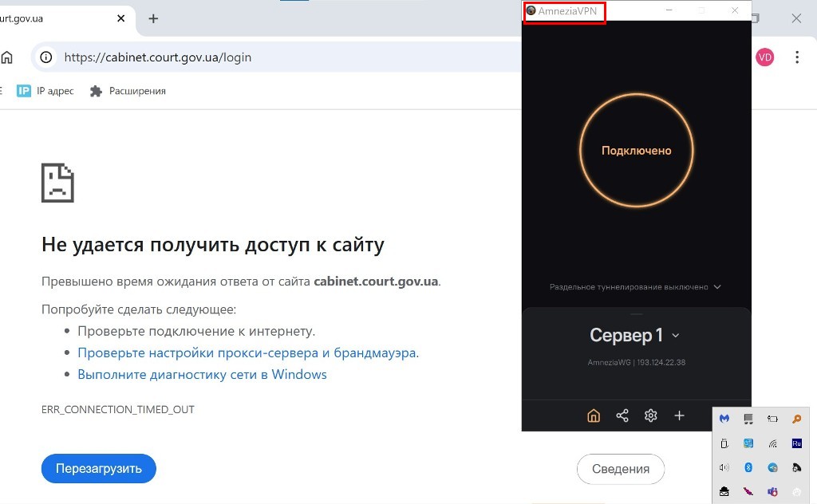817x504 pixels.
Task: Click the Ru language tray icon
Action: click(x=796, y=443)
